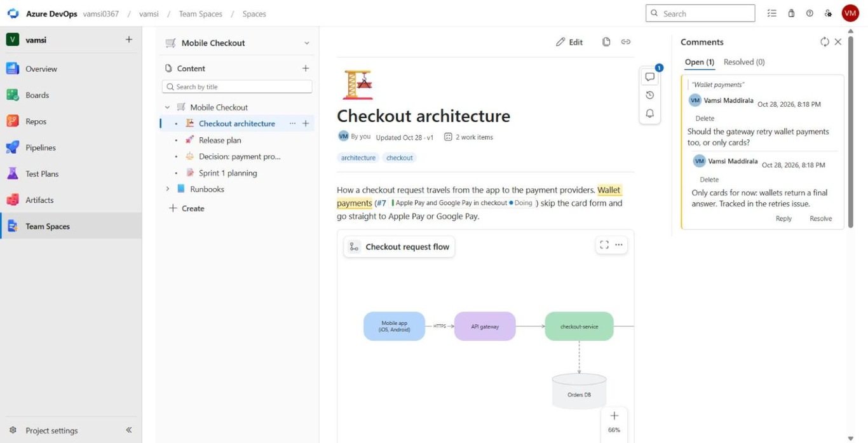This screenshot has width=868, height=443.
Task: Click the vamsi0367 breadcrumb
Action: 101,13
